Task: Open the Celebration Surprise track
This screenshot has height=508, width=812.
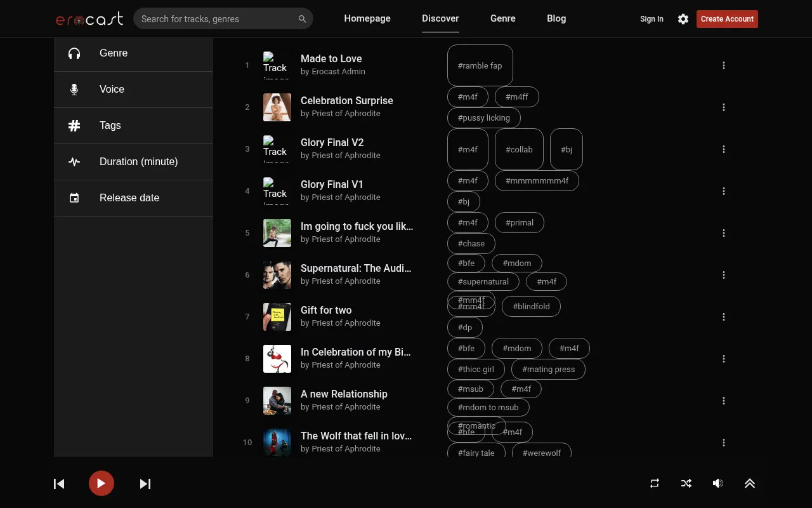Action: 347,100
